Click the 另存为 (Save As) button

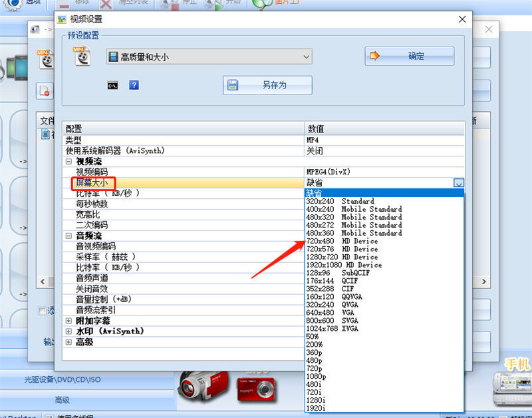pos(267,85)
